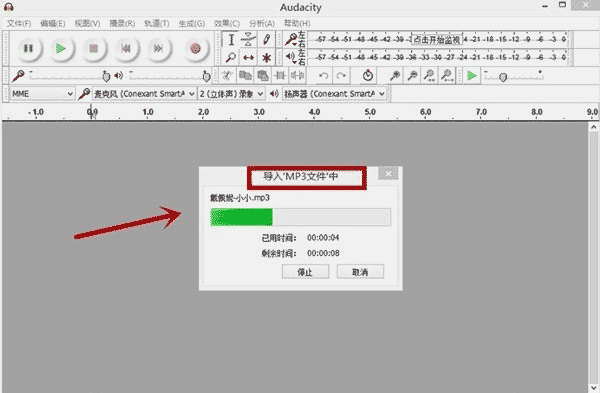Click the 3.0 mark on the timeline ruler

(x=259, y=112)
